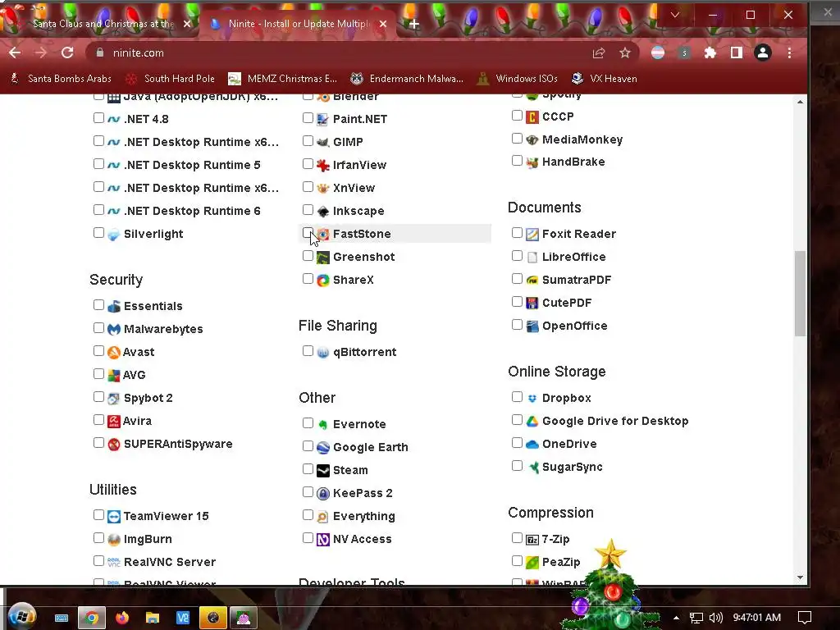The width and height of the screenshot is (840, 630).
Task: Click the Inkscape app icon
Action: [x=322, y=211]
